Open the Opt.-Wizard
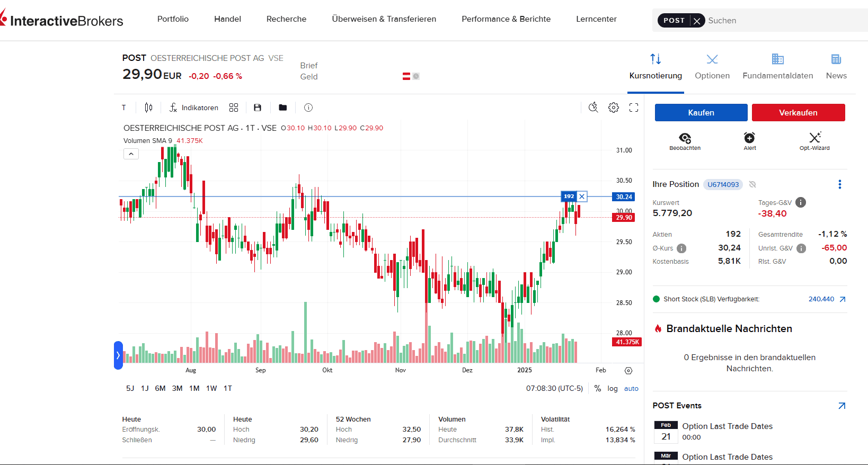Image resolution: width=868 pixels, height=465 pixels. click(815, 141)
